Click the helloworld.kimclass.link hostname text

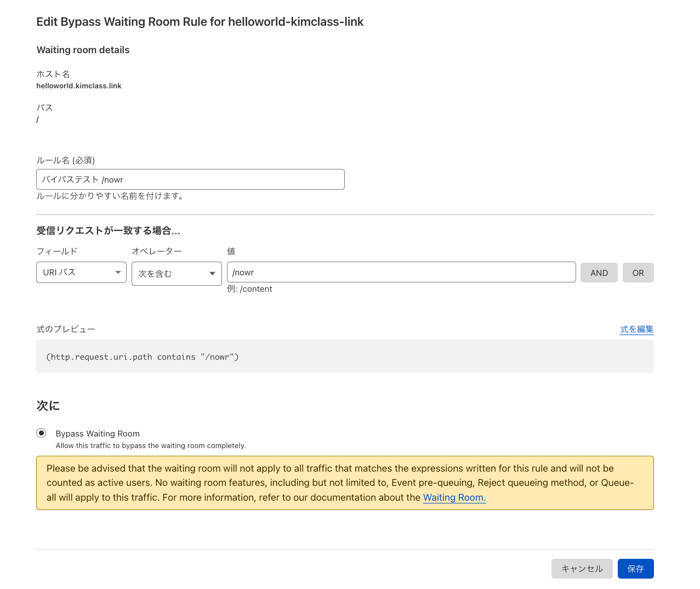click(78, 86)
